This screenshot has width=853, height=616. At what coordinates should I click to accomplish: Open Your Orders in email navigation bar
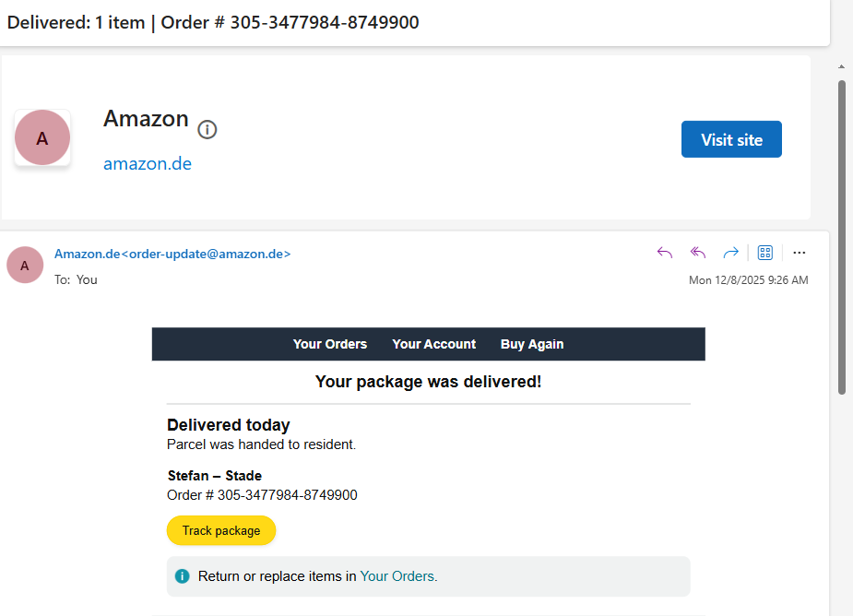330,344
